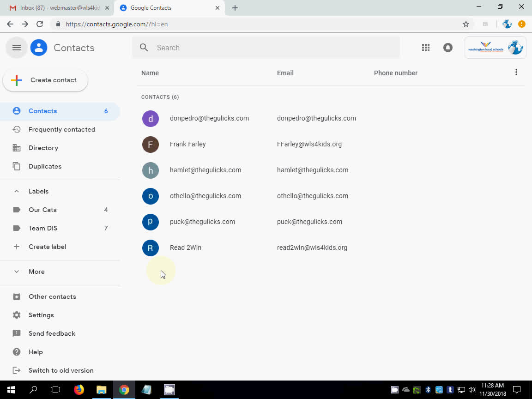Open the Google apps grid

pos(425,47)
